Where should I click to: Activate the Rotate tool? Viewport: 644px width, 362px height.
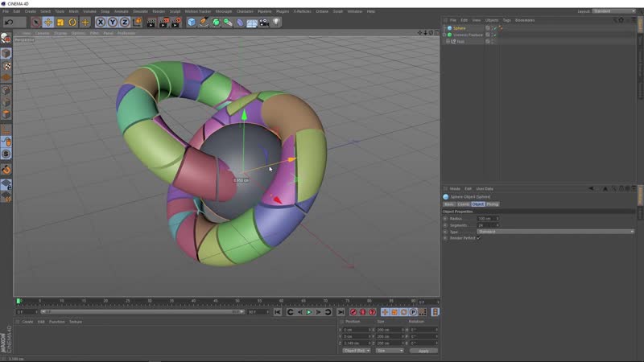72,23
